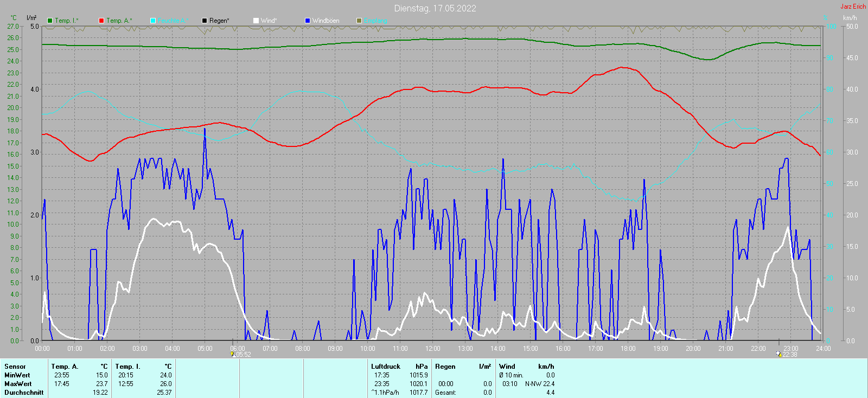
Task: Click the 'Regen*' legend label
Action: click(x=219, y=21)
